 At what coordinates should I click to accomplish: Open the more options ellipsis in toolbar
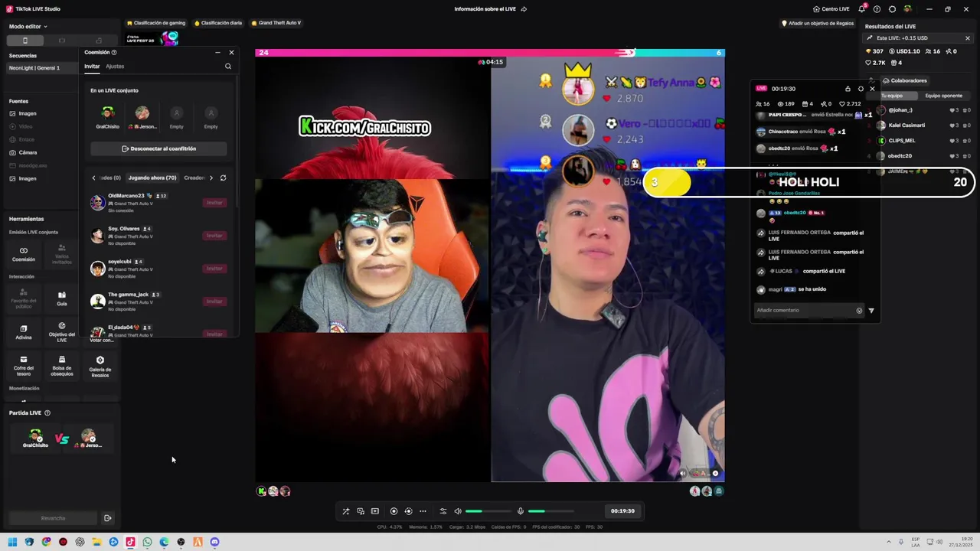pos(423,511)
